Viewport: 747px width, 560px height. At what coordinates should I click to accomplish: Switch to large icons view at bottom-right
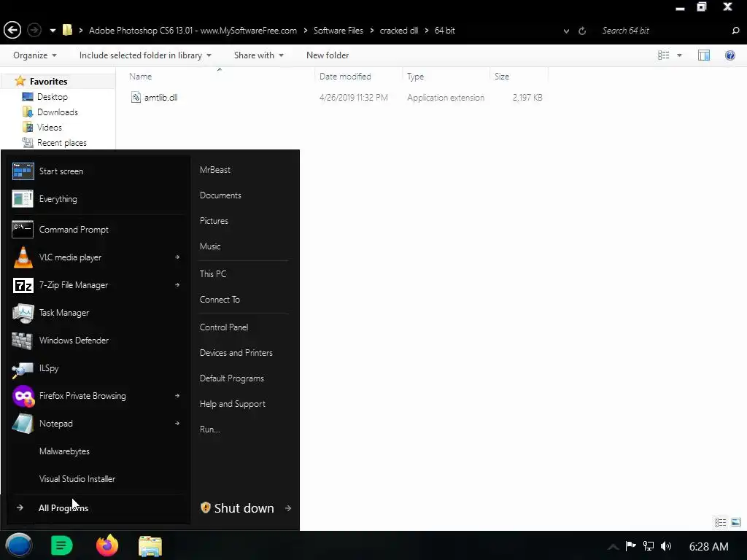pyautogui.click(x=736, y=522)
